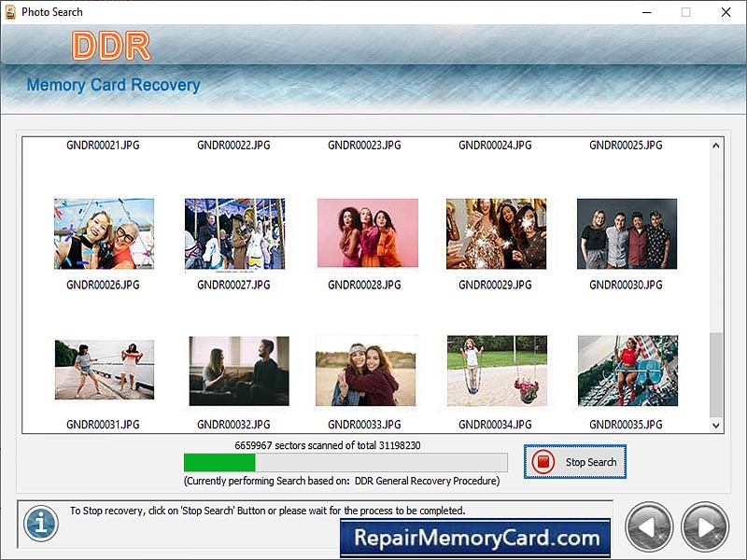747x560 pixels.
Task: Click the Photo Search title bar icon
Action: 9,12
